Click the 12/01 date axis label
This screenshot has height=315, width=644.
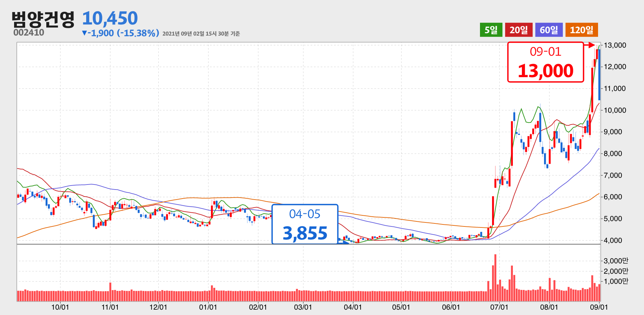[158, 307]
